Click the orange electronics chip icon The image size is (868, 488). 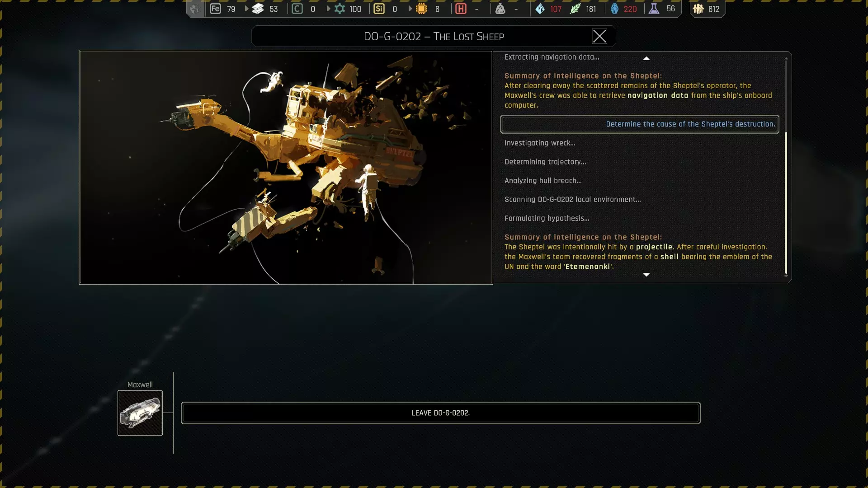pos(421,9)
